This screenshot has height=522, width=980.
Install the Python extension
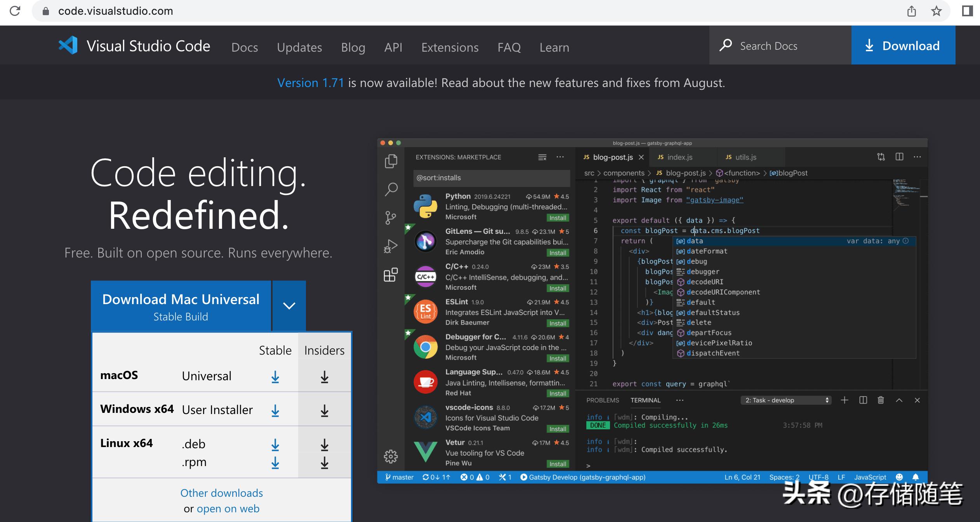pyautogui.click(x=558, y=217)
